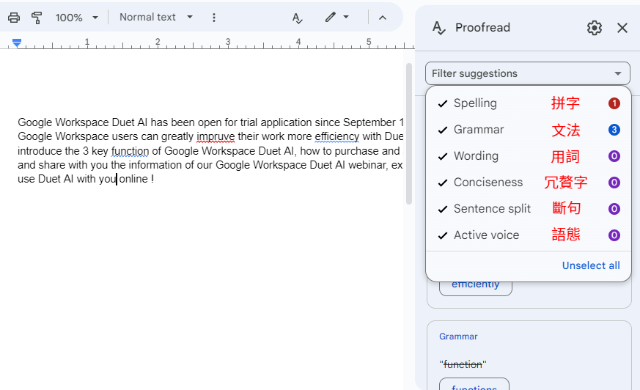Click the Print icon in toolbar

[x=14, y=18]
